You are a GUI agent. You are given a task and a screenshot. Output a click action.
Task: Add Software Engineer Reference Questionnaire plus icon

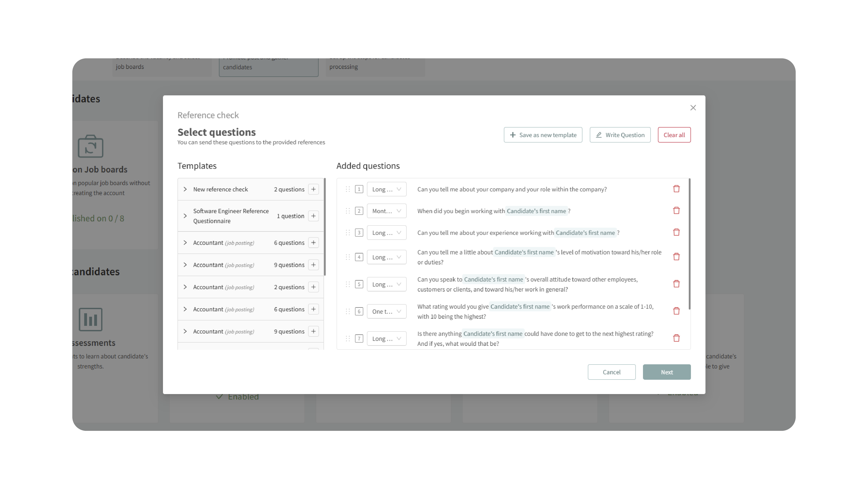click(x=313, y=216)
